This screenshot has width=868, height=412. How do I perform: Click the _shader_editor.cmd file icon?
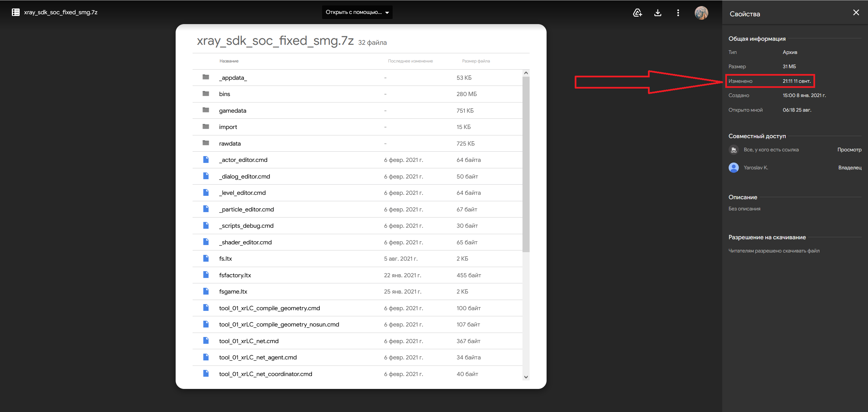(206, 242)
